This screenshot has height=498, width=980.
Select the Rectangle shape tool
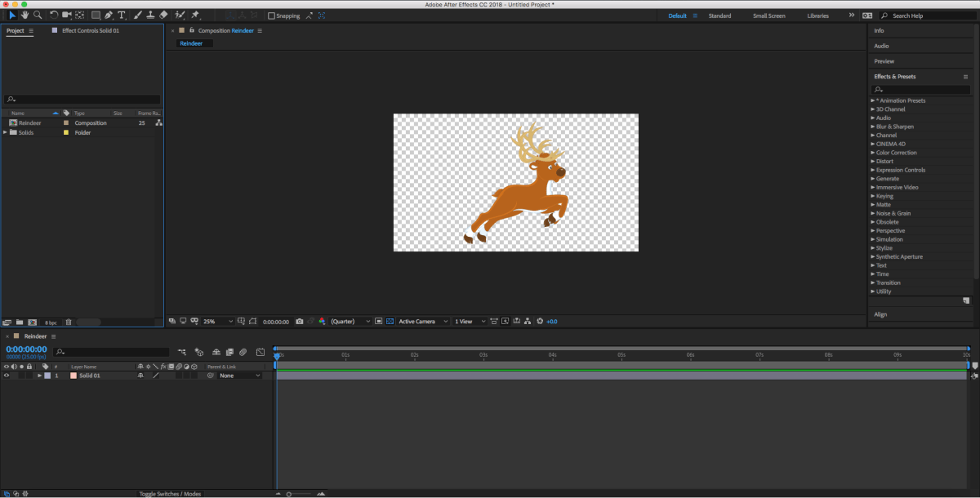click(96, 15)
